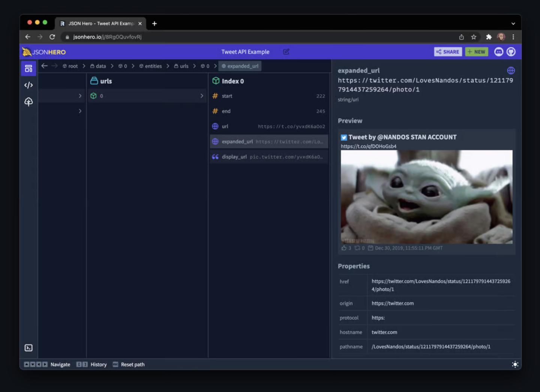Click the likes thumbs-up icon

click(344, 248)
